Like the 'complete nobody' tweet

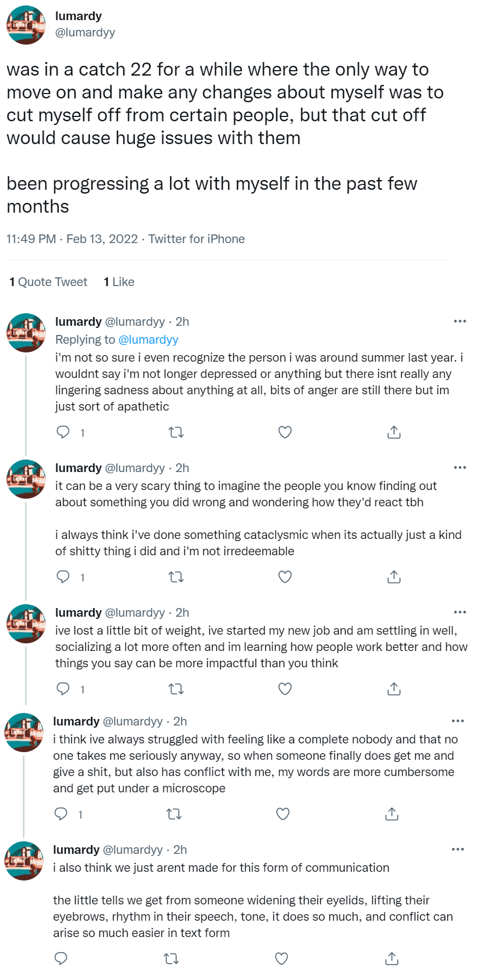[283, 814]
